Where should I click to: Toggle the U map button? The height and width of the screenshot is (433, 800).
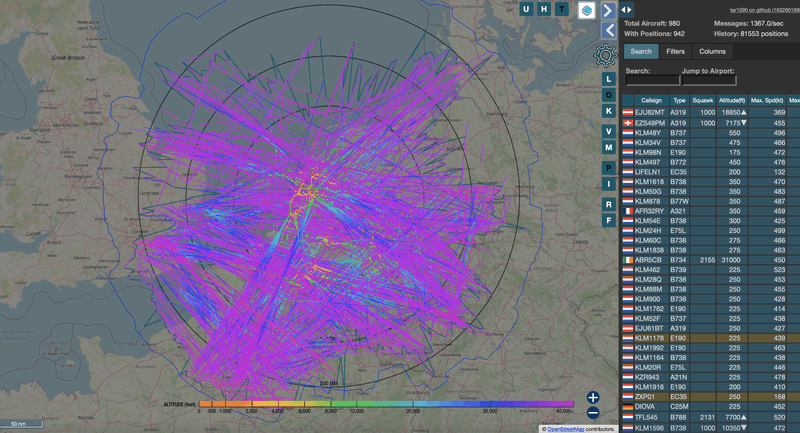pyautogui.click(x=526, y=9)
